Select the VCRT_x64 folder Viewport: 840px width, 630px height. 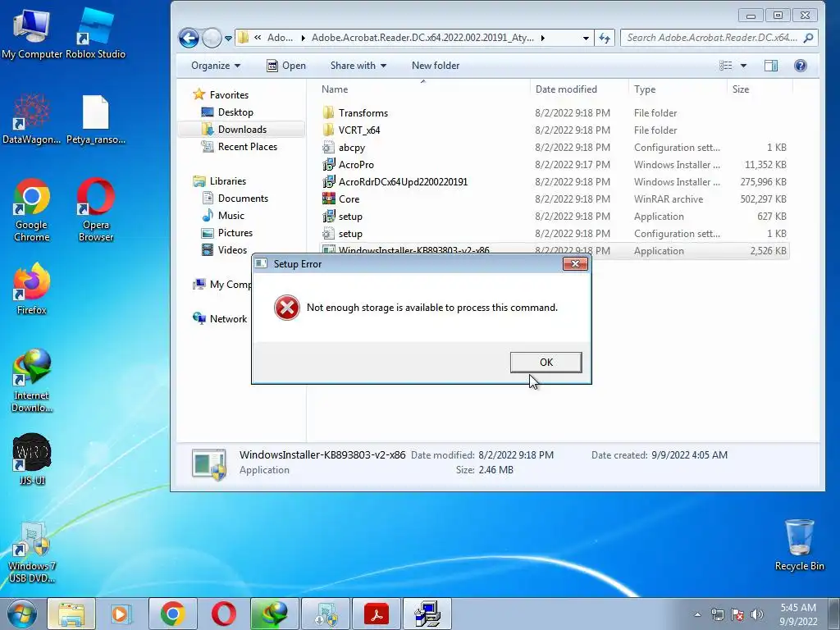click(555, 130)
